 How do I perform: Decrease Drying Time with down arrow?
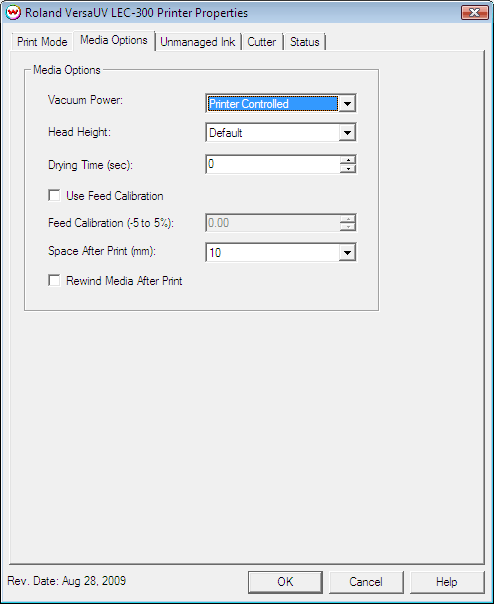[x=348, y=169]
